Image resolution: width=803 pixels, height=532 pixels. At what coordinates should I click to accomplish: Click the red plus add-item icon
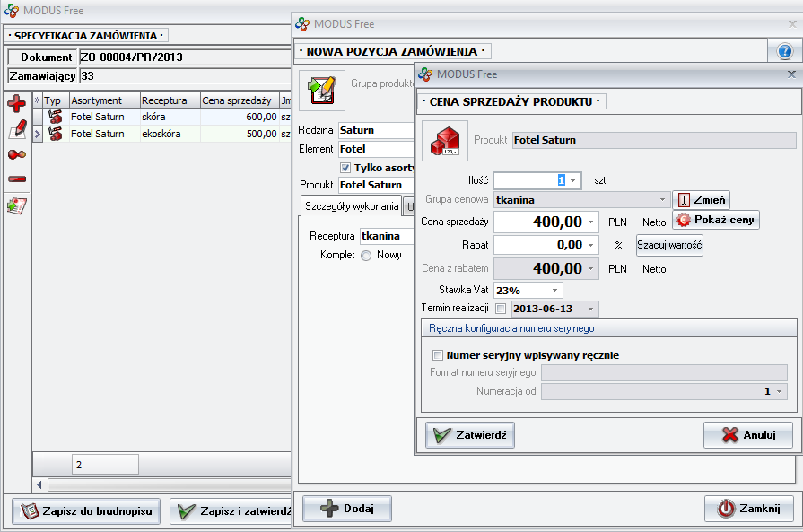pyautogui.click(x=16, y=105)
